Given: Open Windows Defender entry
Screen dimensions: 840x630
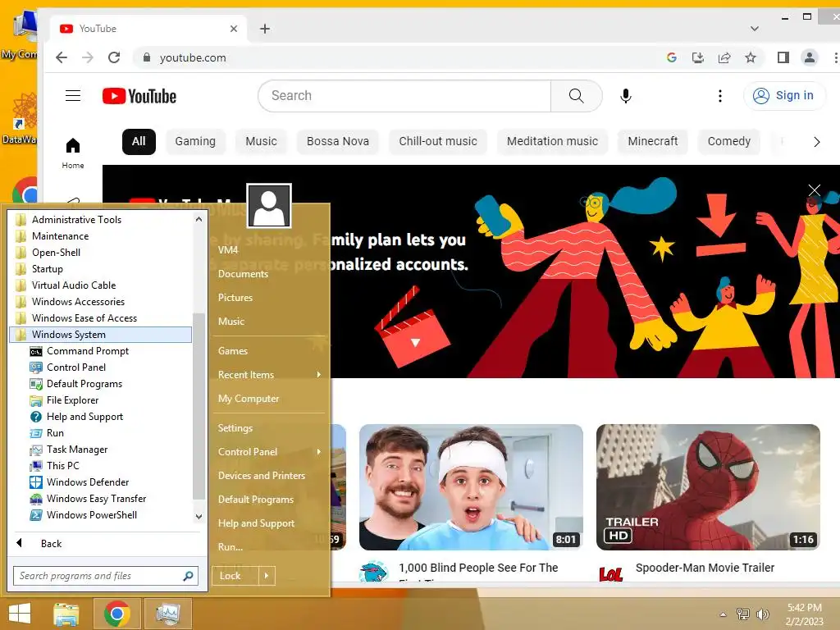Looking at the screenshot, I should click(87, 482).
